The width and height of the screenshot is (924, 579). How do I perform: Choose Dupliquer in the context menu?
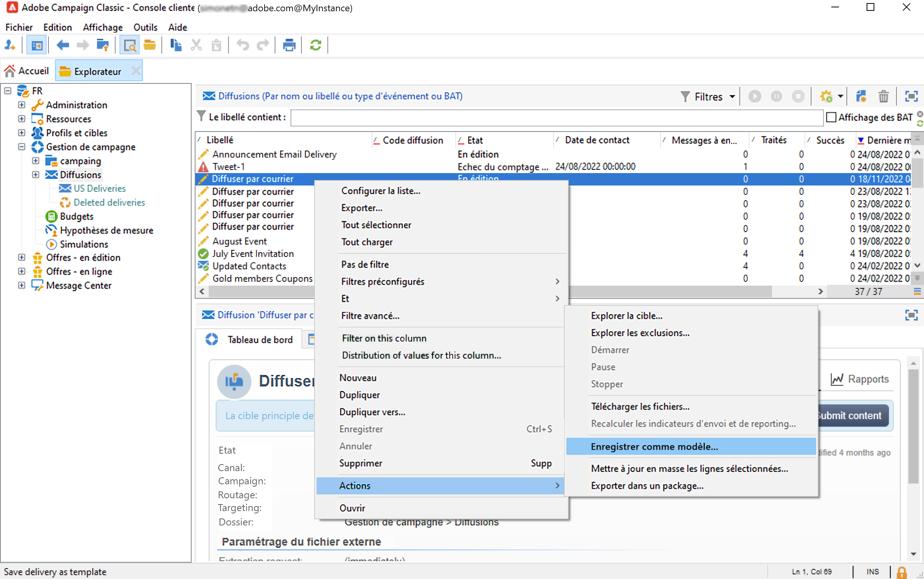(359, 395)
